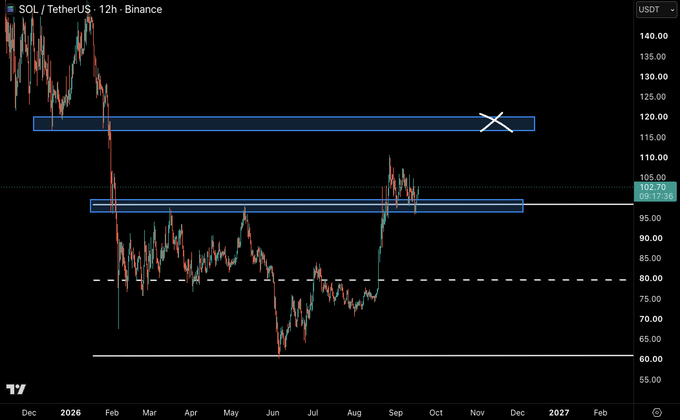The width and height of the screenshot is (680, 420).
Task: Click the SOL / TetherUS symbol title
Action: [55, 9]
